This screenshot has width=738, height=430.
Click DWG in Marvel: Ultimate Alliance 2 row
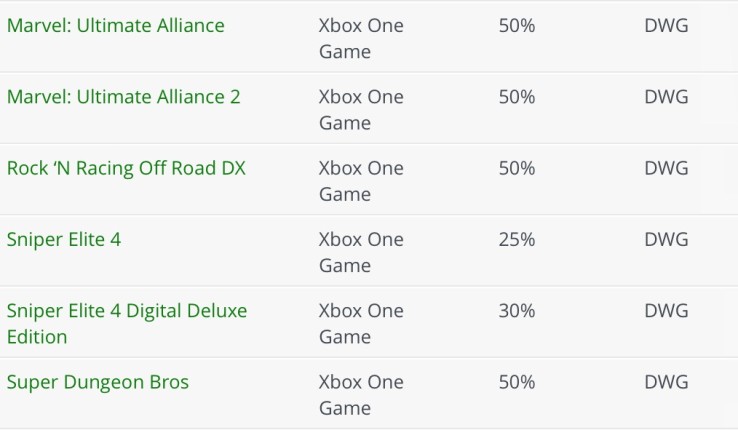click(666, 97)
